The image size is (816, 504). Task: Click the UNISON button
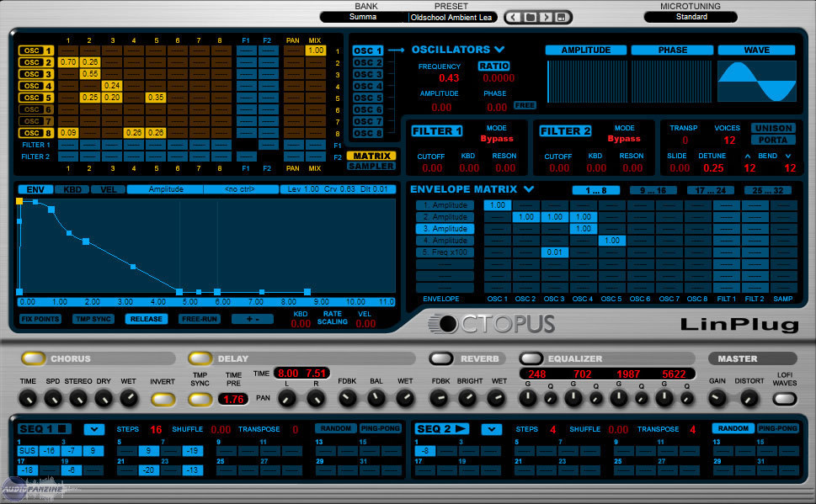772,128
